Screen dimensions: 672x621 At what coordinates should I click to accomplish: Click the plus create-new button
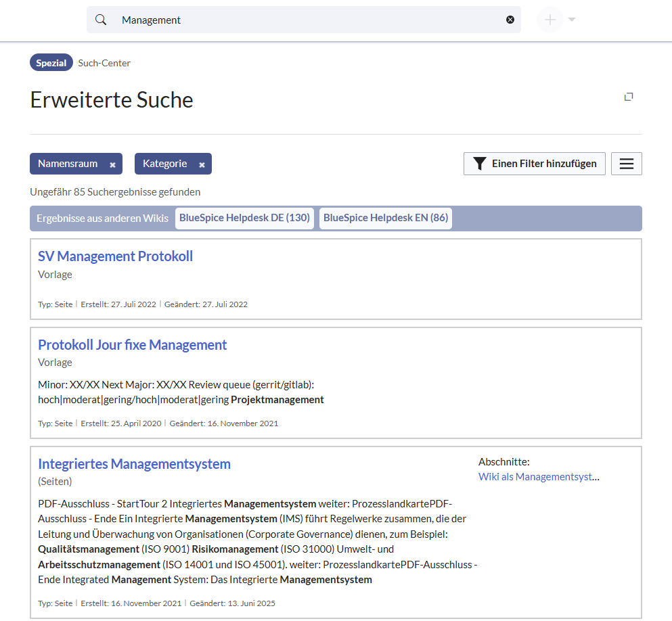tap(550, 20)
